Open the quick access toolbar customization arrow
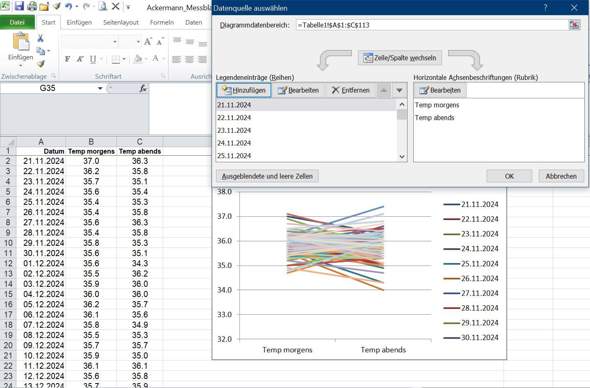This screenshot has width=590, height=388. (x=128, y=7)
